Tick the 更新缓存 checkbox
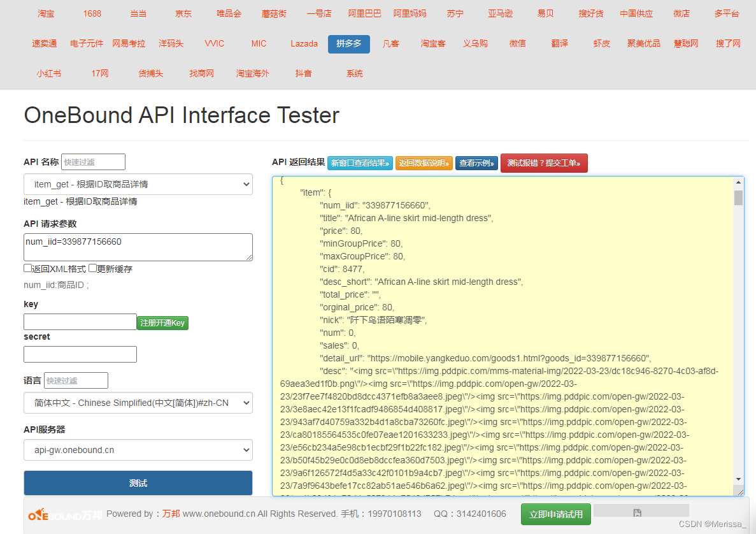The image size is (756, 534). click(x=92, y=268)
